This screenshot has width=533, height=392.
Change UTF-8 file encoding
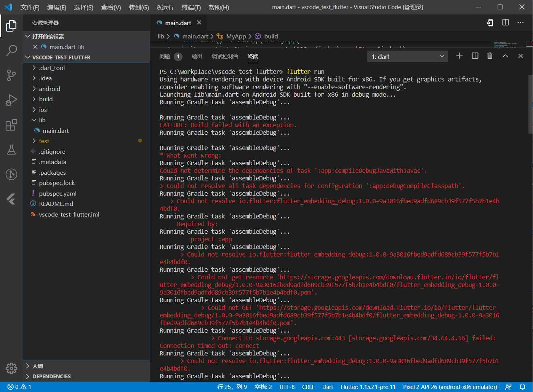coord(287,387)
